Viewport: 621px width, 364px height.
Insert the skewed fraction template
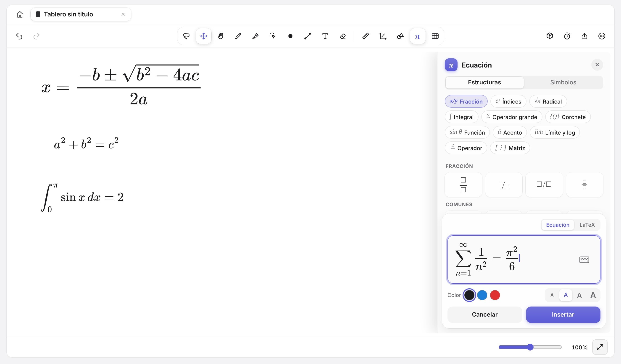tap(504, 185)
